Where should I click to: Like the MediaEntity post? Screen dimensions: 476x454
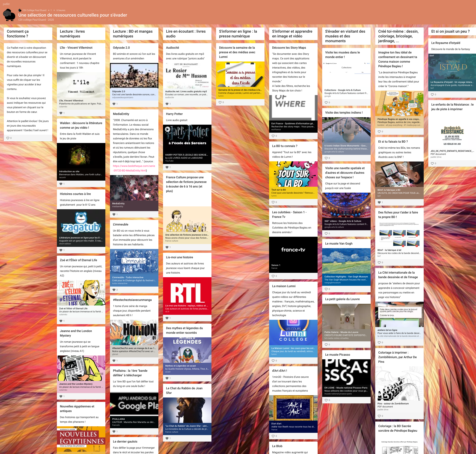point(114,214)
